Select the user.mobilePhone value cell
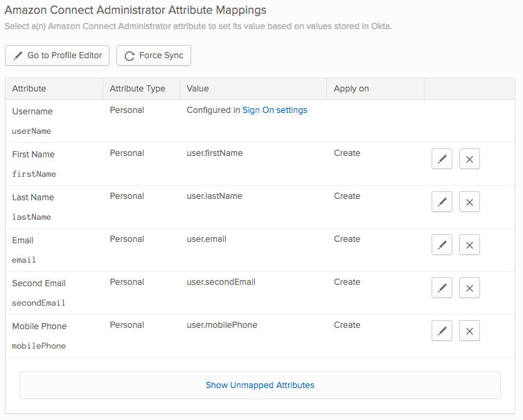 (x=222, y=325)
